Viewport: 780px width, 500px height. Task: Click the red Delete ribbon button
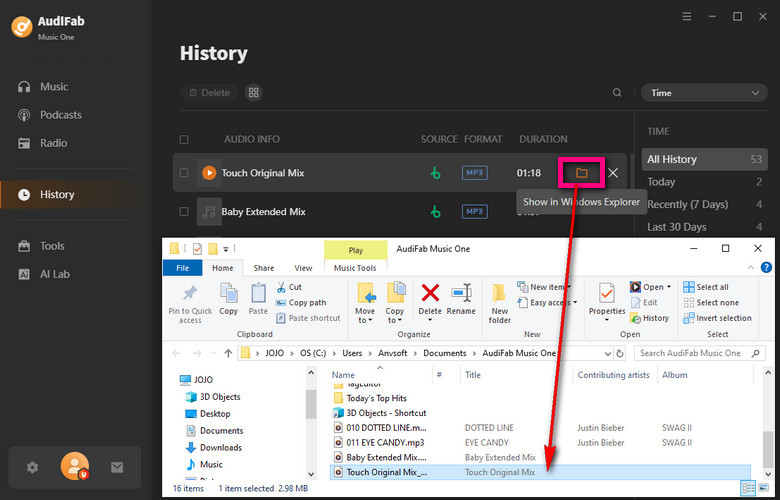(430, 300)
